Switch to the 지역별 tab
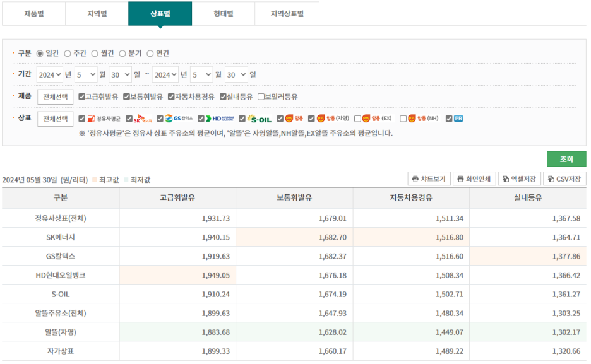The height and width of the screenshot is (364, 591). pos(97,13)
